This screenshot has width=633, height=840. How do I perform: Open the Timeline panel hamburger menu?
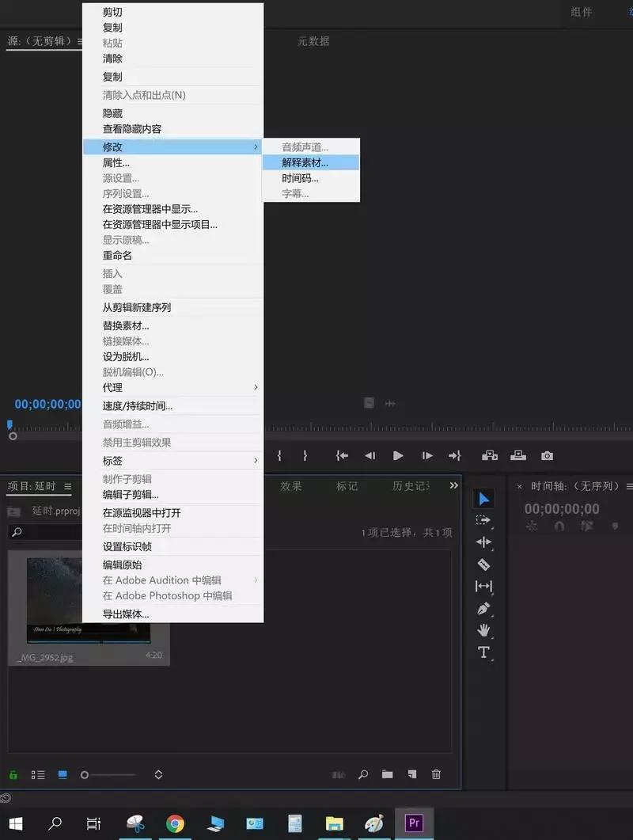pyautogui.click(x=629, y=487)
